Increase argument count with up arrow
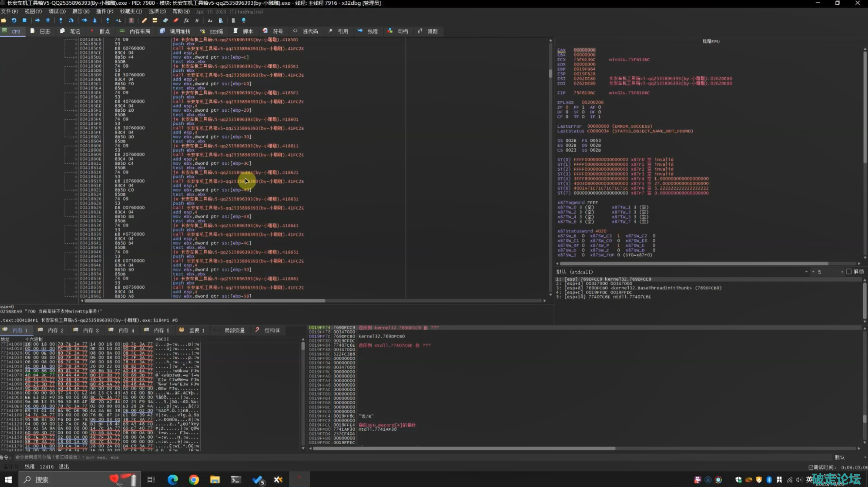 [x=842, y=272]
